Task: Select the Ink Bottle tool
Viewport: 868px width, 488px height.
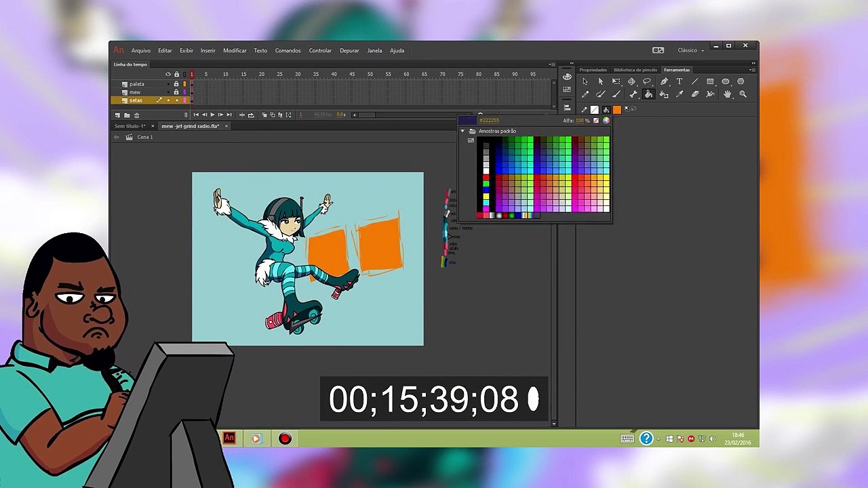Action: point(664,94)
